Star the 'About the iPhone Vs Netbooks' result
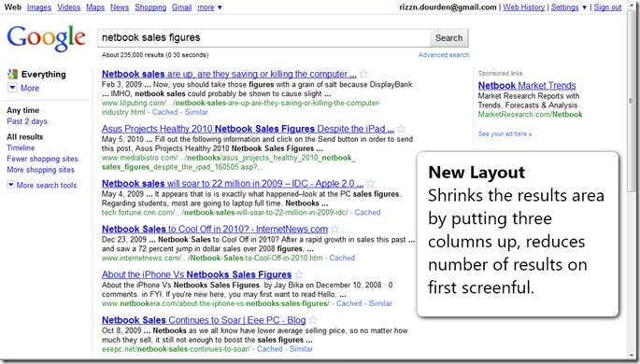Screen dimensions: 640x364 click(299, 274)
